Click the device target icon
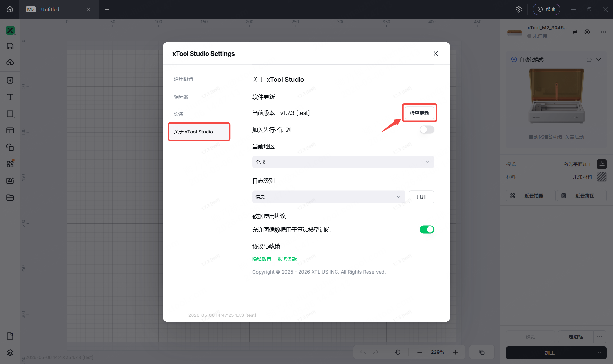This screenshot has height=364, width=613. (x=587, y=32)
